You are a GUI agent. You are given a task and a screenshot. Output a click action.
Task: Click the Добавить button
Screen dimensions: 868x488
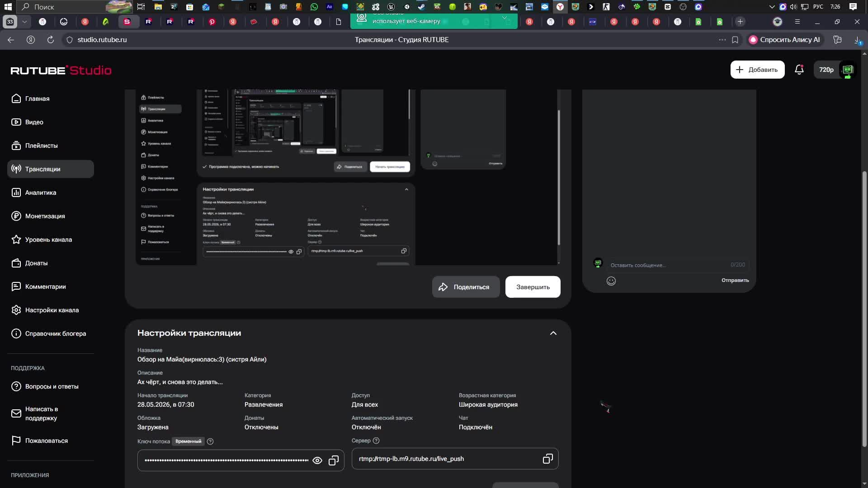(757, 70)
